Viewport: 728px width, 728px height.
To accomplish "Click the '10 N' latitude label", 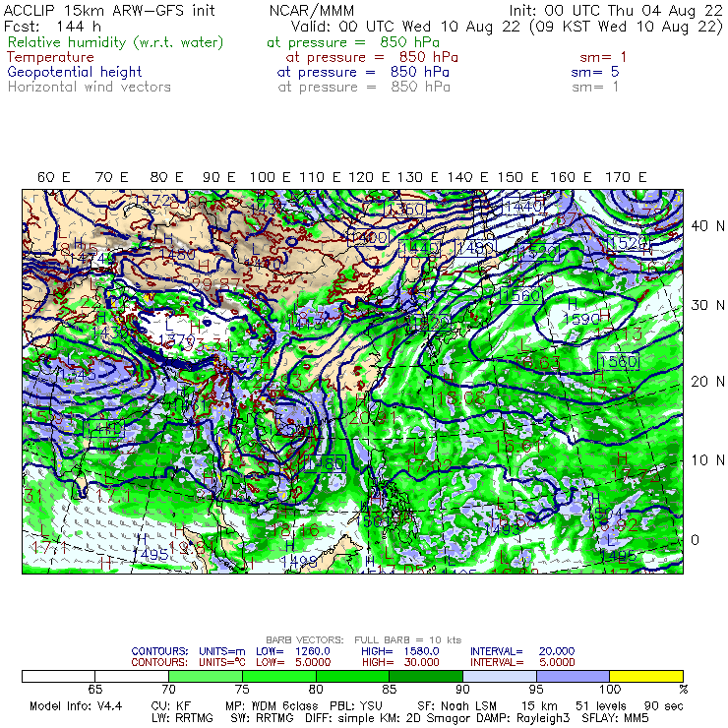I will tap(707, 460).
